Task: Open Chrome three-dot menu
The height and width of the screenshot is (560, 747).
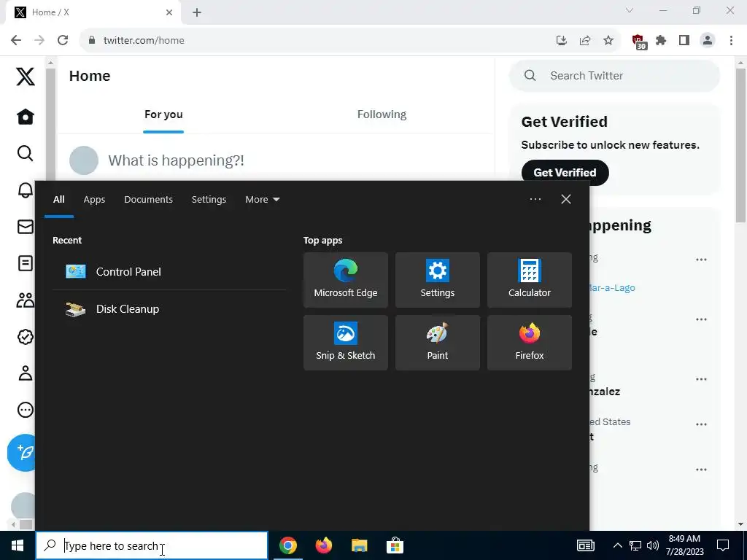Action: point(731,41)
